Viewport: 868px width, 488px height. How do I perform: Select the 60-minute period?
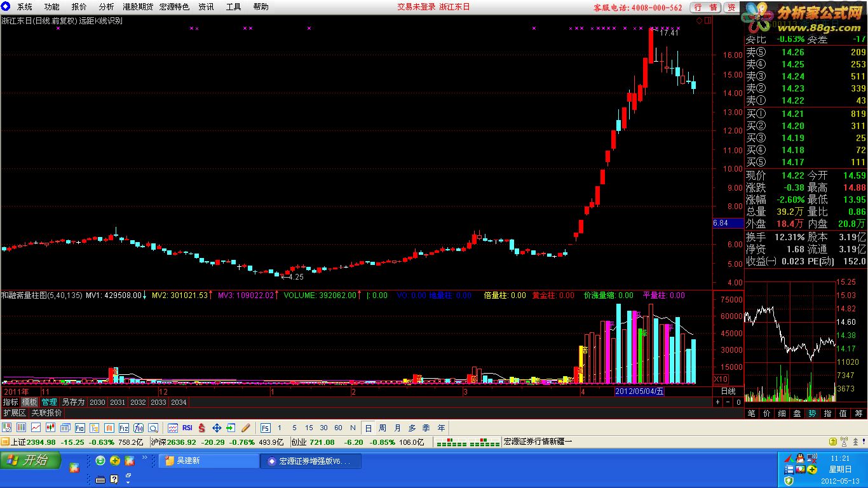[338, 428]
